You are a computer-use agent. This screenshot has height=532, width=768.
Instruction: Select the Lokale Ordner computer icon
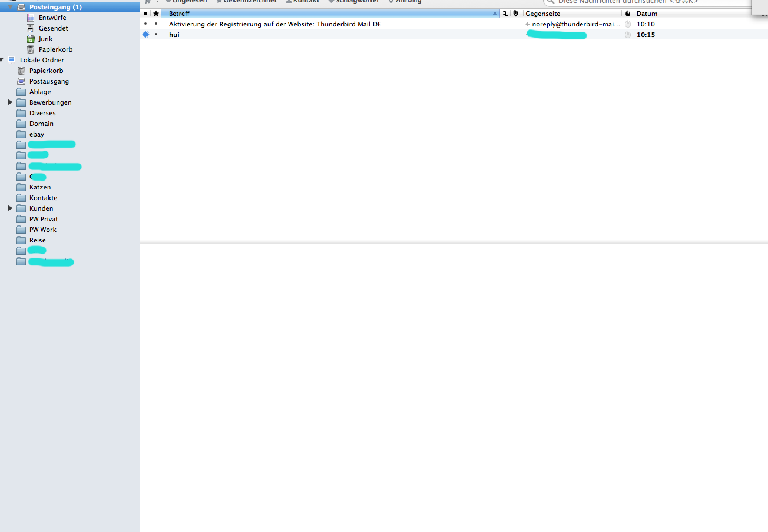point(12,60)
